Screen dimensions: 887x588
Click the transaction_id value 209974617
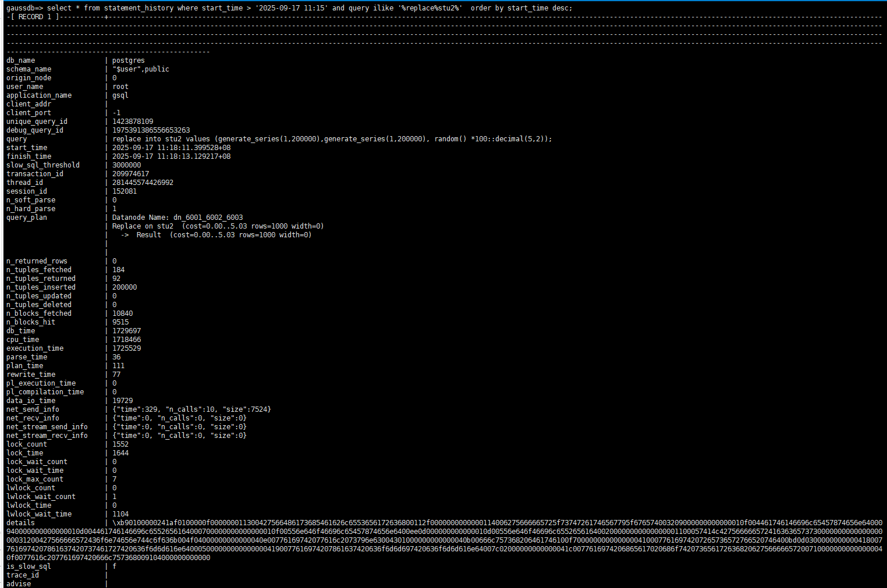pos(130,174)
